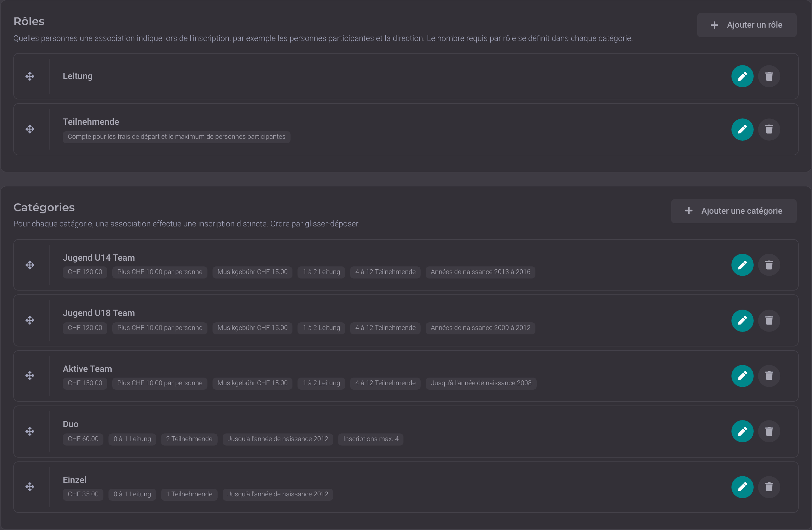812x530 pixels.
Task: Grab the move handle of Duo category
Action: coord(30,431)
